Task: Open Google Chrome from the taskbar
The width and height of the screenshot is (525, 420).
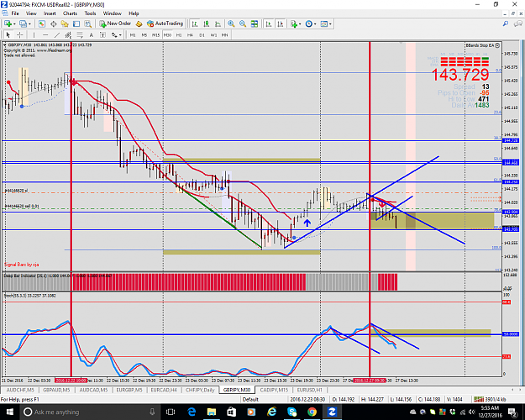Action: [312, 412]
